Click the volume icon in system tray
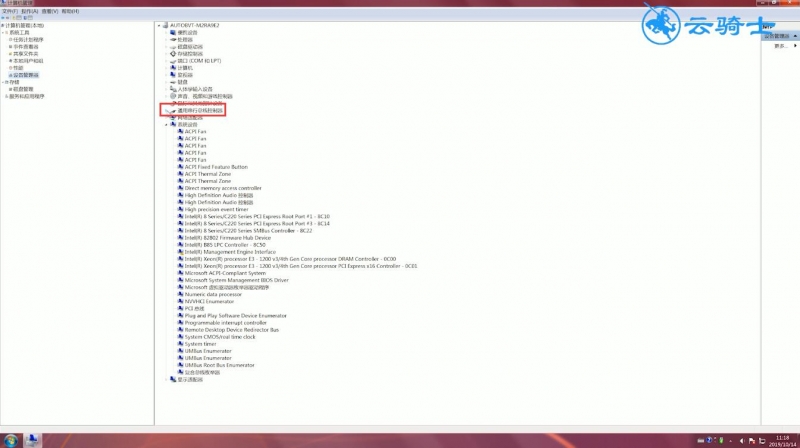Screen dimensions: 800x448 (742, 441)
